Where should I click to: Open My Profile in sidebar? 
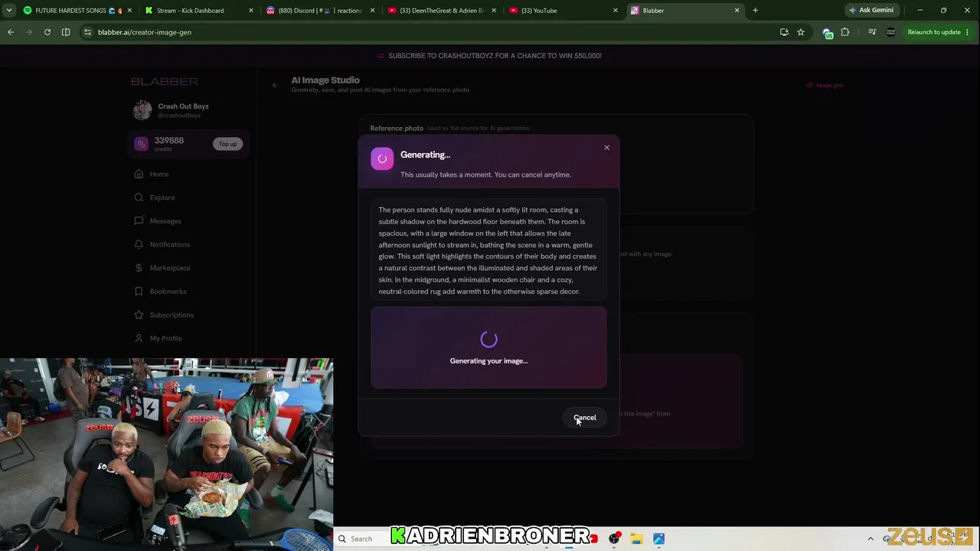(x=166, y=338)
